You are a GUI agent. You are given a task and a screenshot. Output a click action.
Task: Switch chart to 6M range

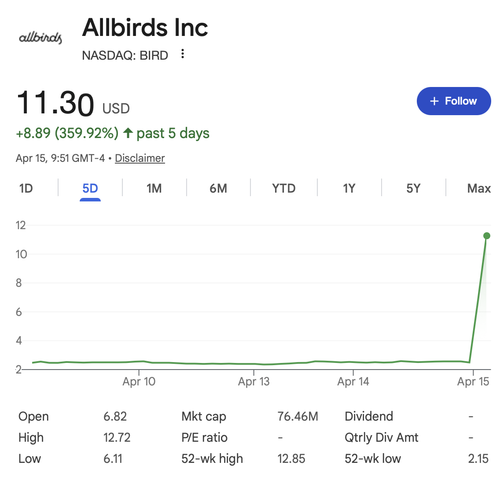(218, 189)
